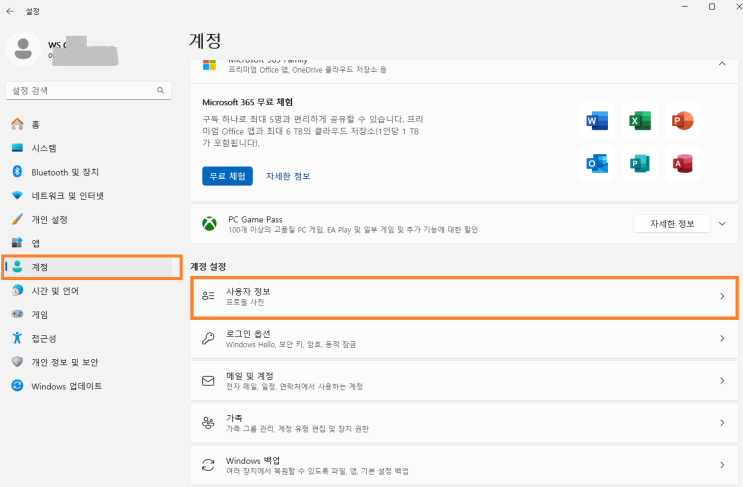Open Windows 업데이트 settings
743x487 pixels.
(88, 386)
